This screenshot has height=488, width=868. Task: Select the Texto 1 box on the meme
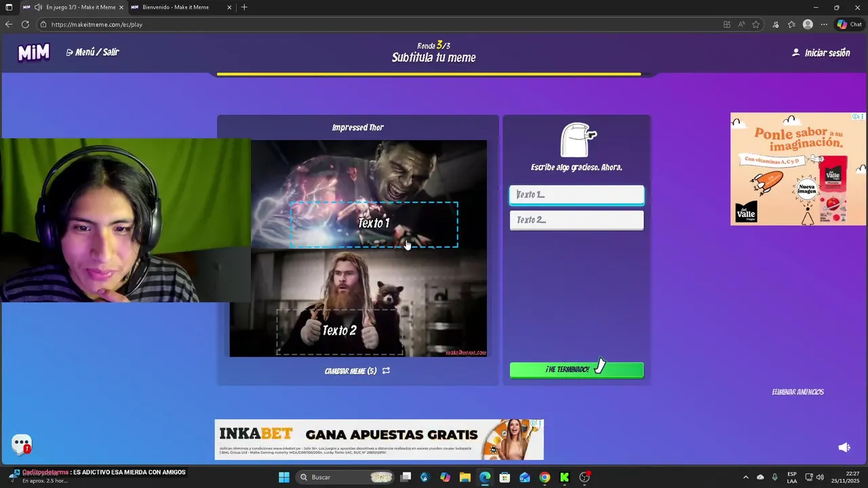click(374, 224)
